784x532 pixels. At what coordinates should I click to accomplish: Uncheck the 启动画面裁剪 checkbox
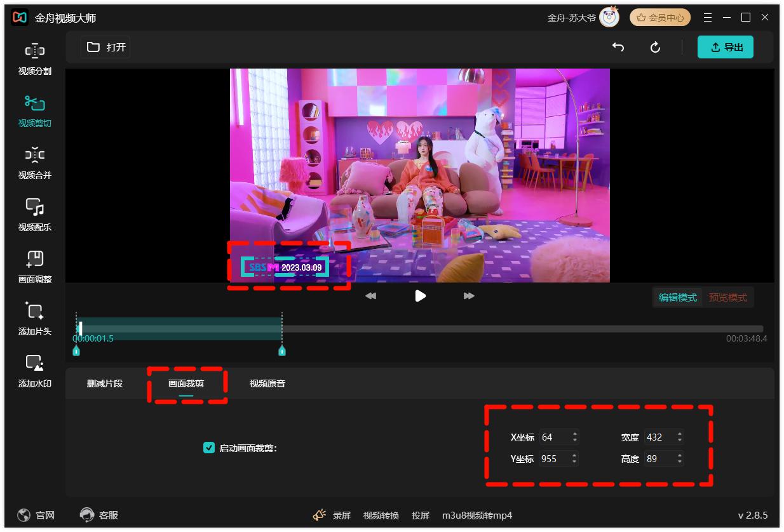[x=208, y=448]
